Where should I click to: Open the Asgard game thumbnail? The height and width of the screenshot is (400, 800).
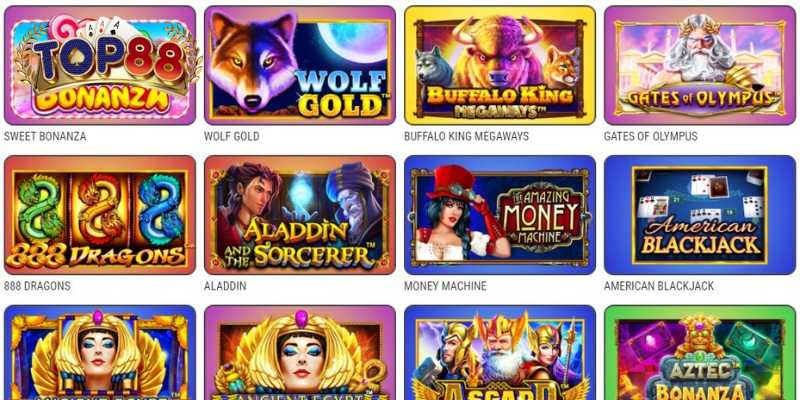tap(500, 353)
